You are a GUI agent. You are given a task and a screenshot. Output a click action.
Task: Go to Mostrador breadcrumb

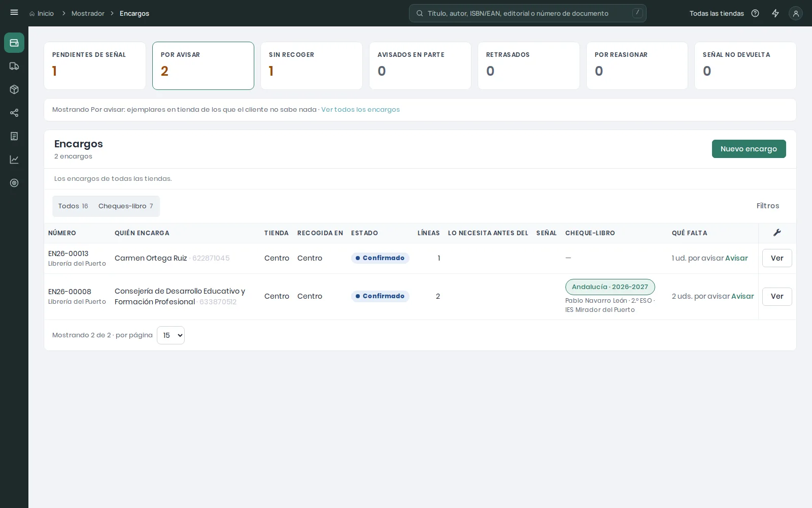88,14
